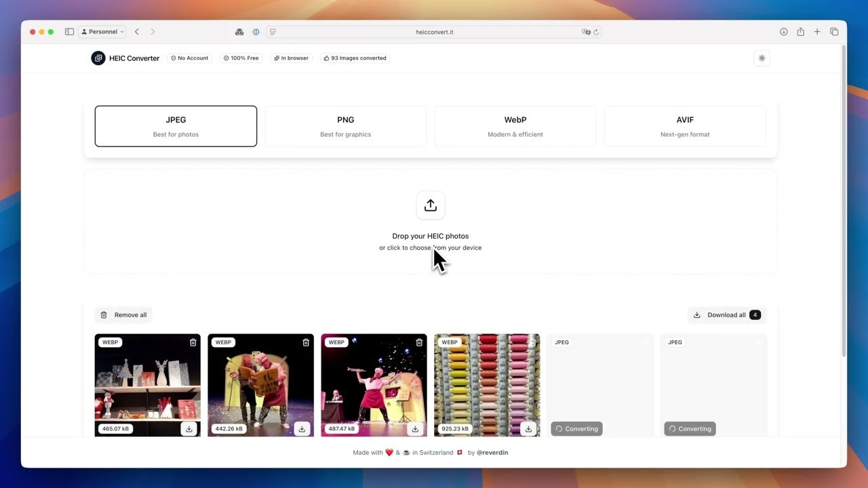Click the translate icon in the address bar
Screen dimensions: 868x488
coord(586,32)
